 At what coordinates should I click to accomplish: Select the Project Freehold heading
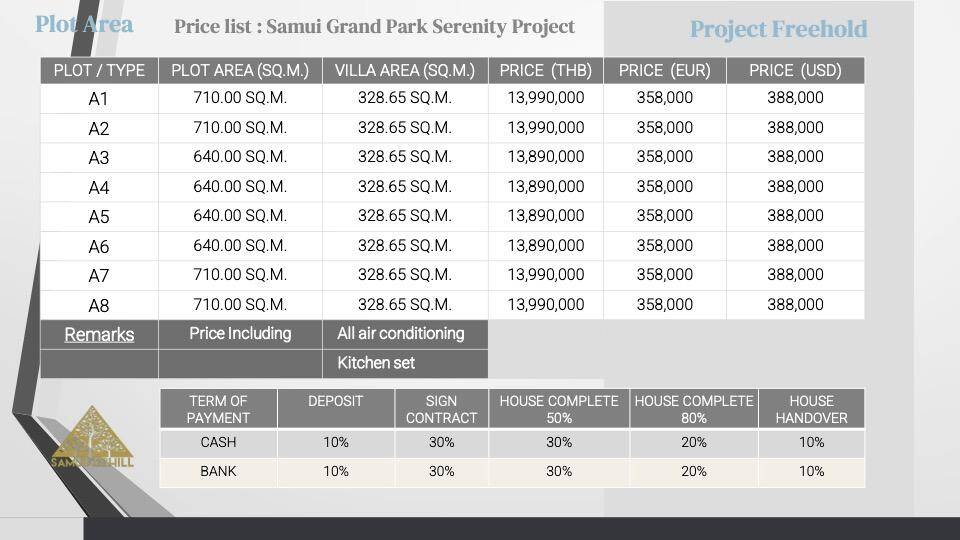pyautogui.click(x=778, y=29)
